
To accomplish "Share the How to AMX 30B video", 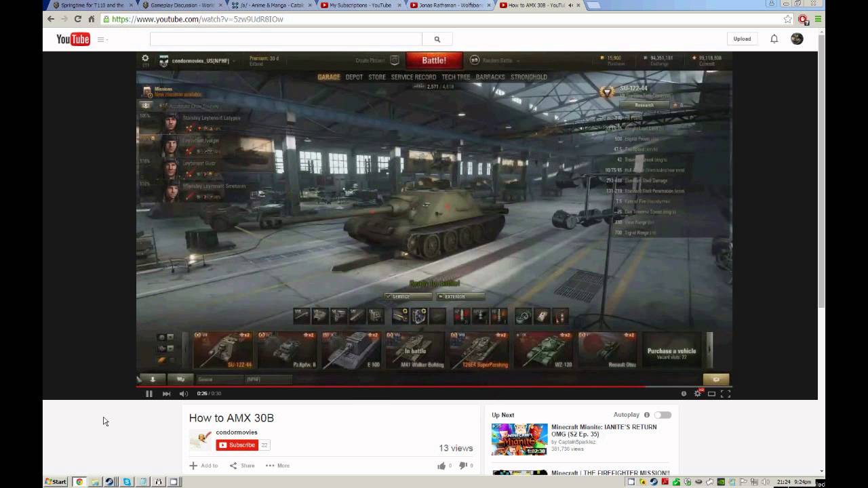I will coord(242,466).
